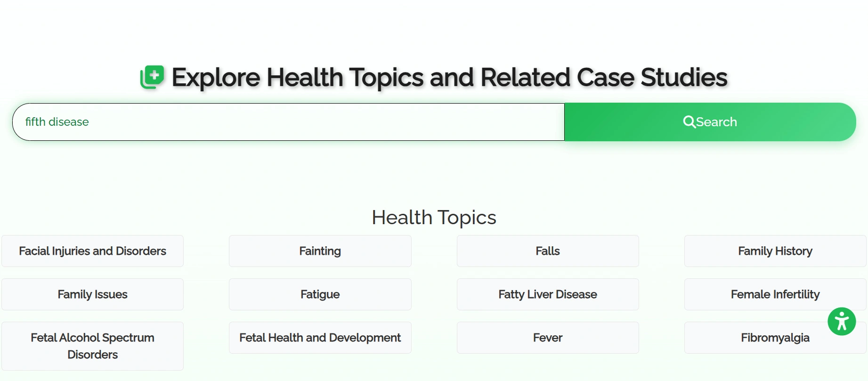Open Fetal Alcohol Spectrum Disorders topic
The height and width of the screenshot is (381, 868).
tap(92, 346)
